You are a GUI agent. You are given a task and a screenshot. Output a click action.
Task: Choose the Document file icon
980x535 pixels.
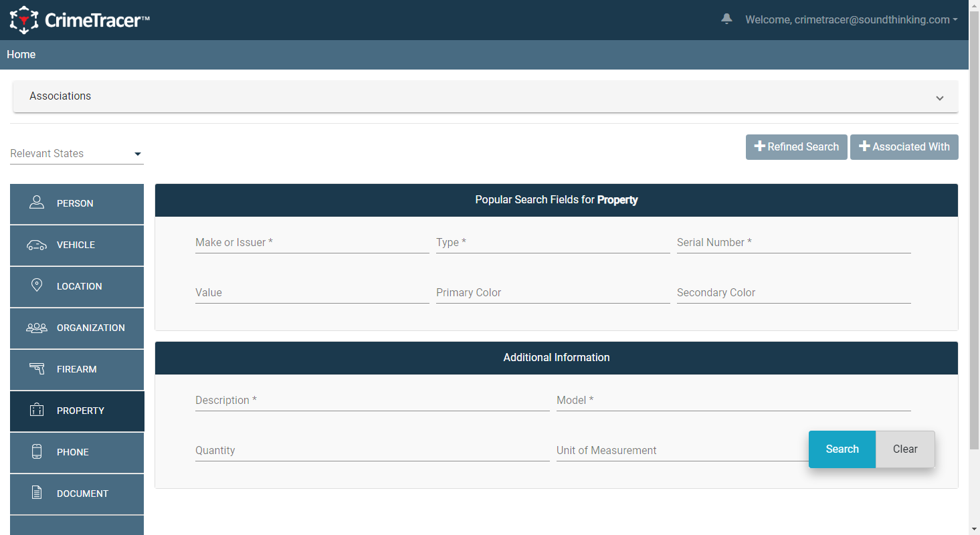(x=37, y=493)
